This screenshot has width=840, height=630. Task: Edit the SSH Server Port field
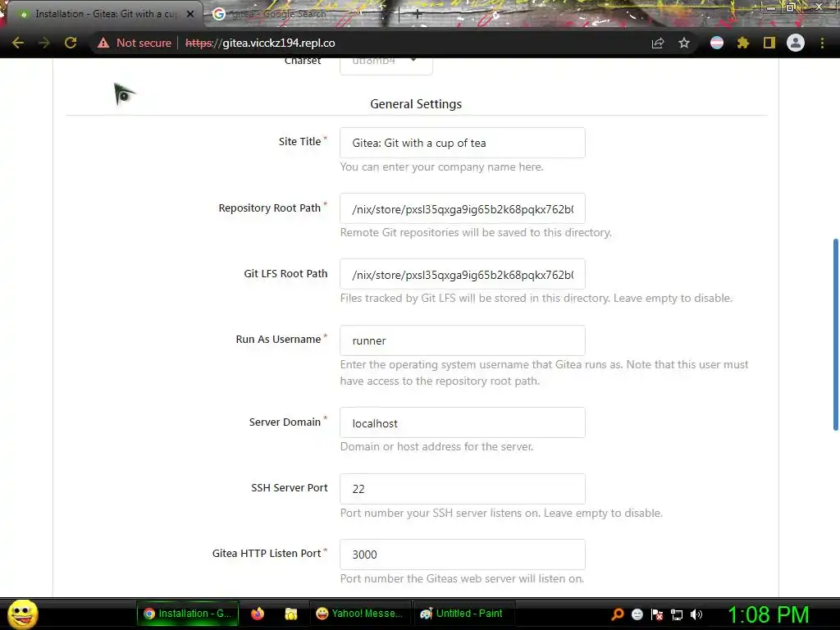[x=463, y=489]
